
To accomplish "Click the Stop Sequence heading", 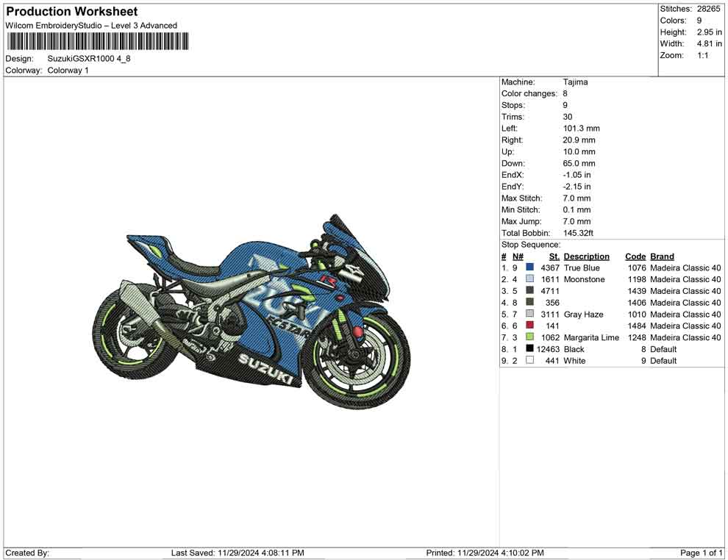I will pos(531,245).
